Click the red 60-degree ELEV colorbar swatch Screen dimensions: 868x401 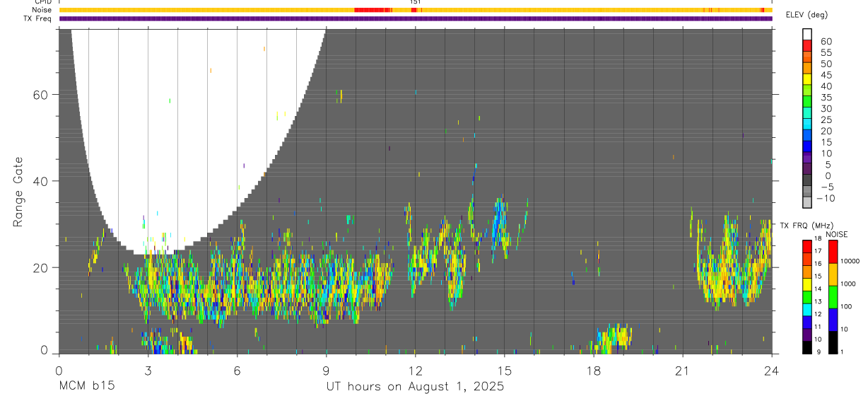click(x=807, y=45)
